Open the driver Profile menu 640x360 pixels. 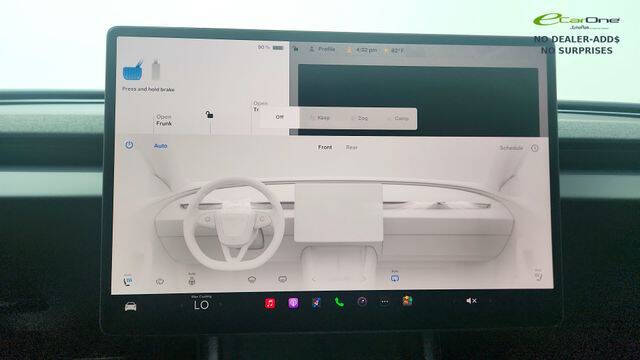click(322, 49)
